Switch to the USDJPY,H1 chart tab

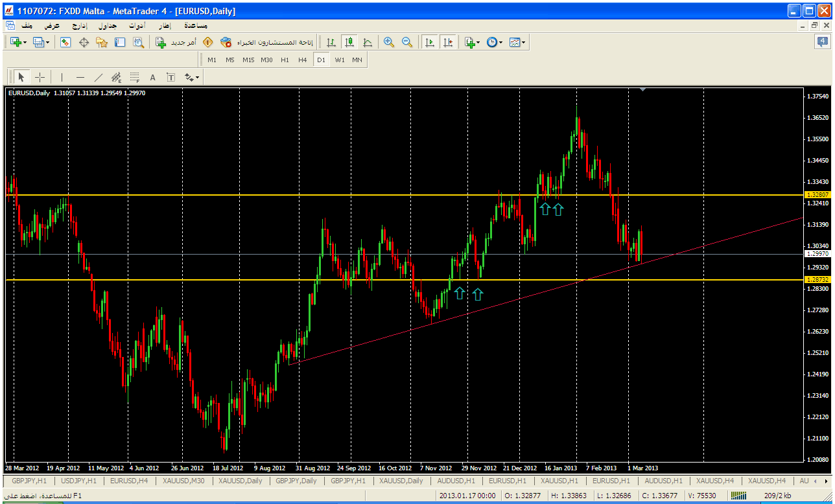click(x=78, y=481)
